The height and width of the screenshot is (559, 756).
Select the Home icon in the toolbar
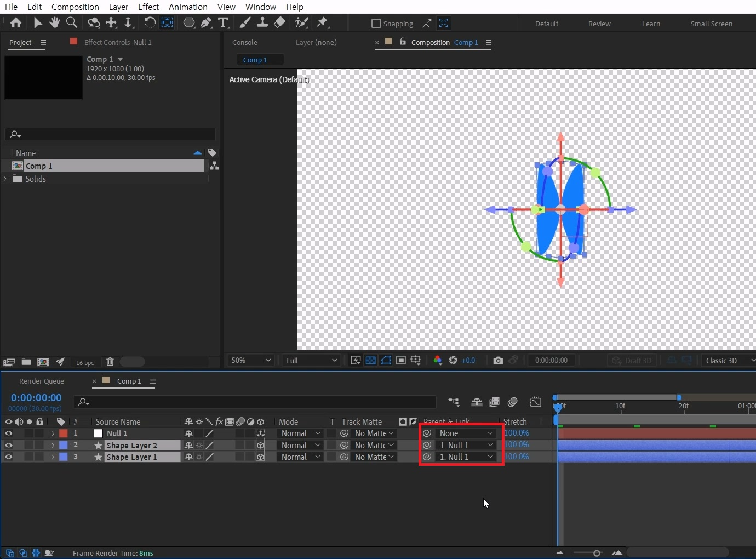pyautogui.click(x=16, y=23)
